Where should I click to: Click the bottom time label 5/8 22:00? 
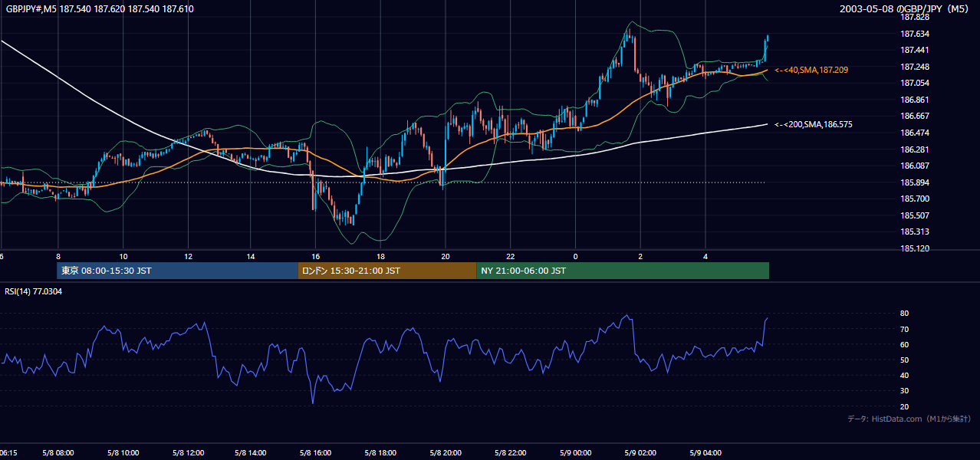[509, 453]
